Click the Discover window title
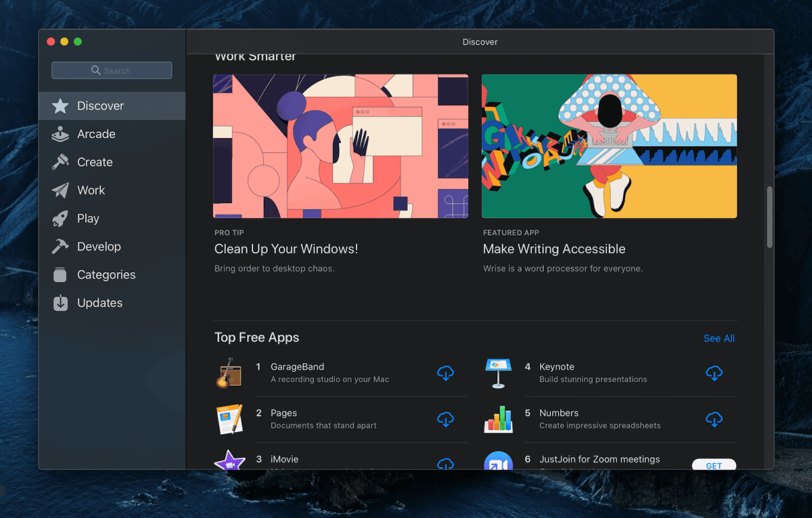 coord(480,42)
